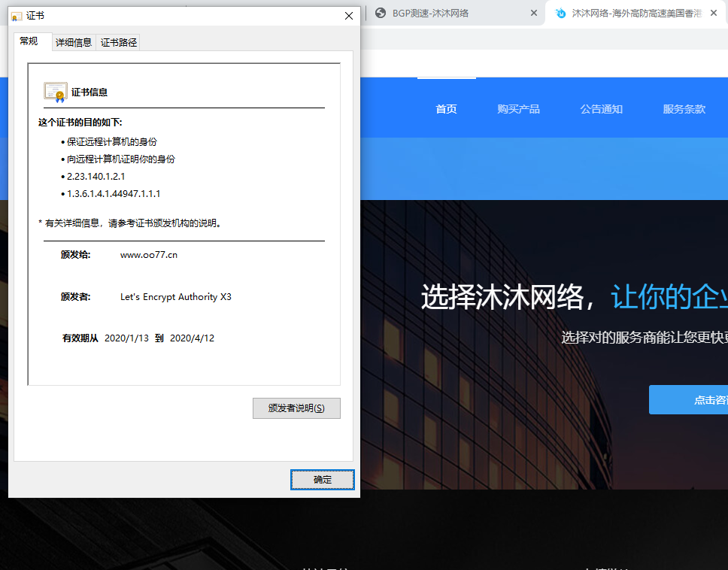Open the 购买产品 navigation link
This screenshot has width=728, height=570.
[518, 109]
